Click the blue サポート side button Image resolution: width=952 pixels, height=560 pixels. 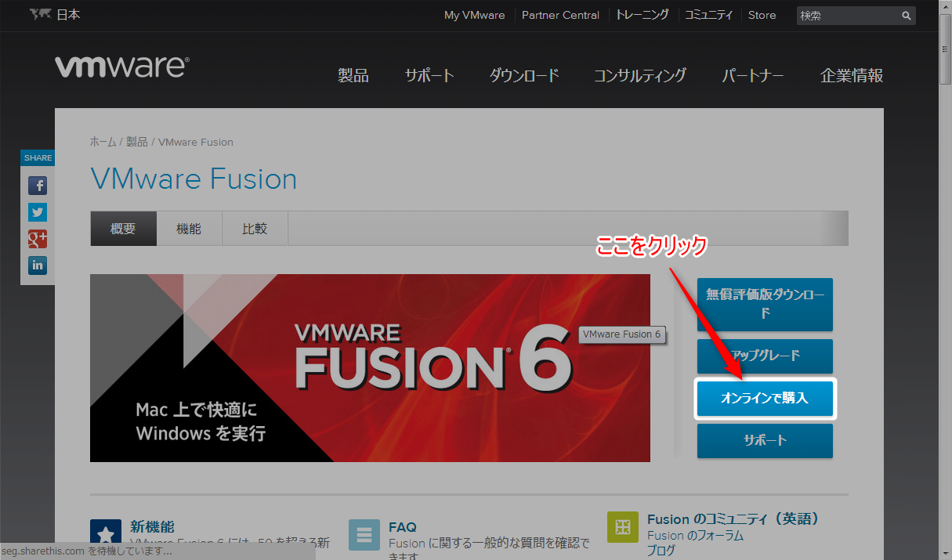(765, 441)
